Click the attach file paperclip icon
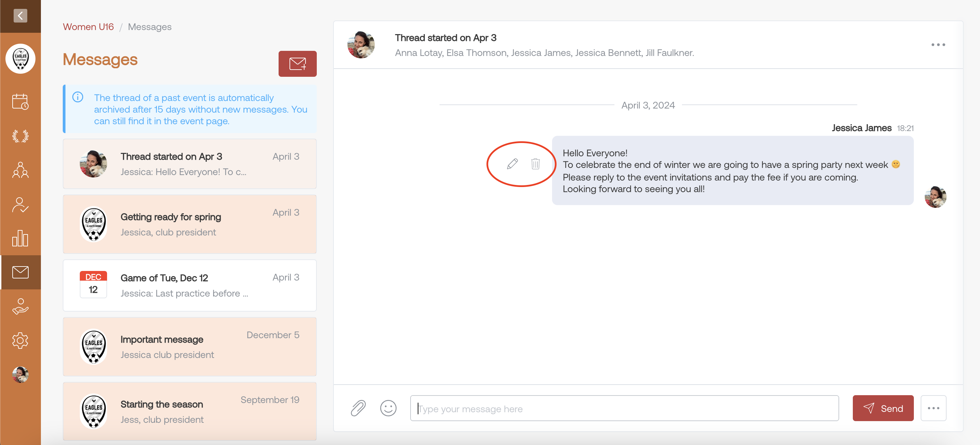The width and height of the screenshot is (980, 445). point(359,408)
